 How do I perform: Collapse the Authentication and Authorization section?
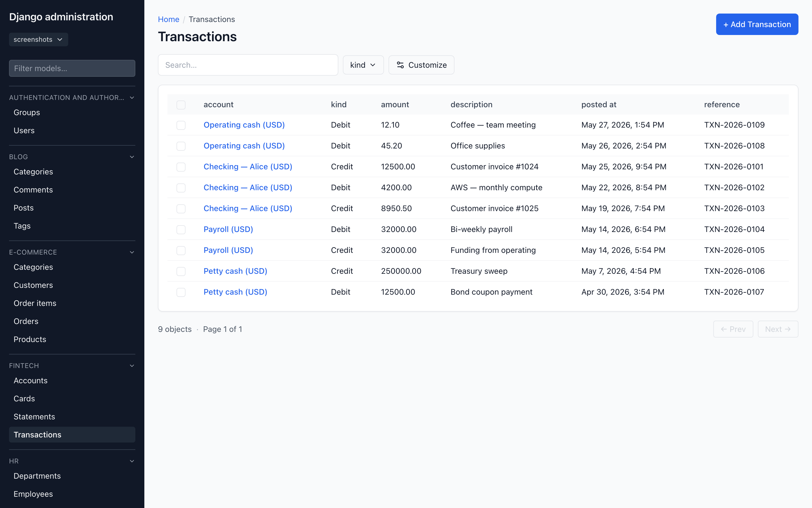(132, 97)
